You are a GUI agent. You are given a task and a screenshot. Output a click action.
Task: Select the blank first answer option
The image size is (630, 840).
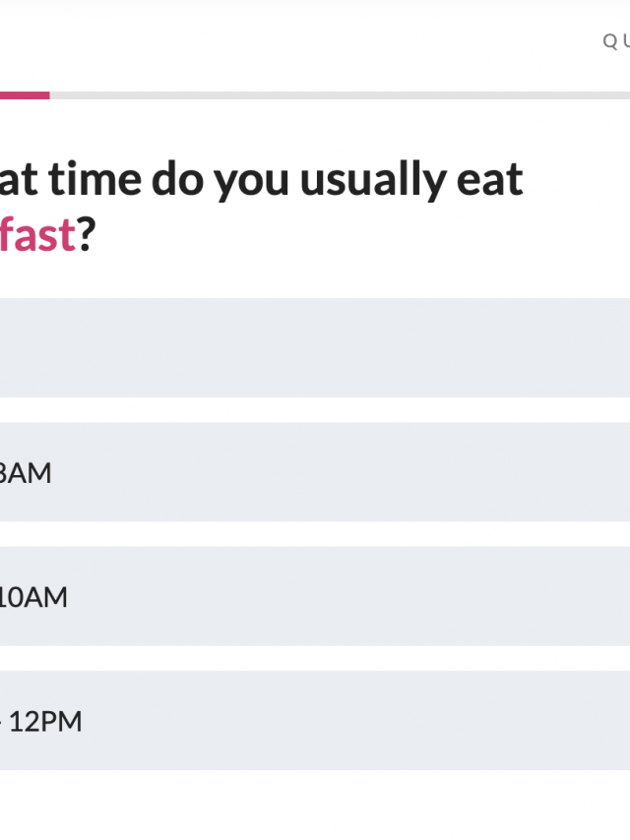315,347
